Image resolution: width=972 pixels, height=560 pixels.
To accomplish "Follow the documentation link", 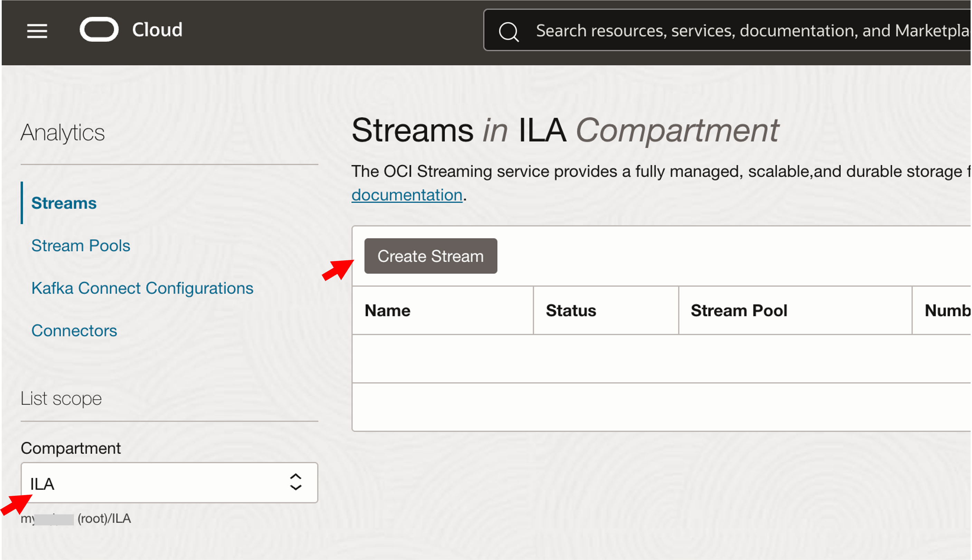I will pyautogui.click(x=407, y=195).
